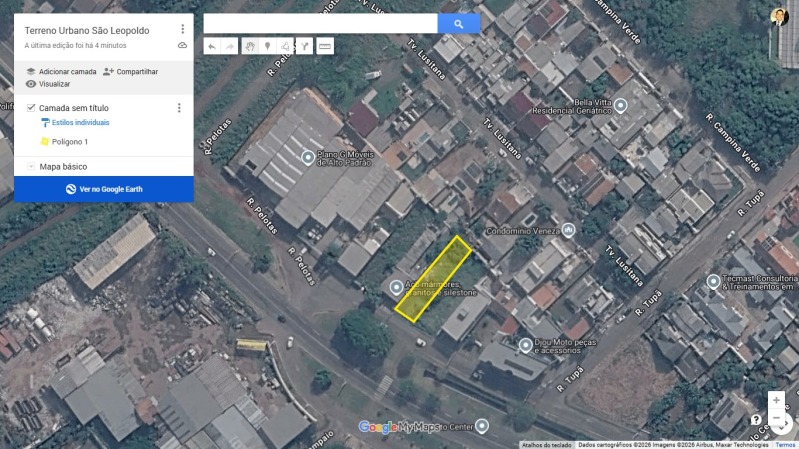Click the Tecmast Consultoria place marker

coord(713,281)
